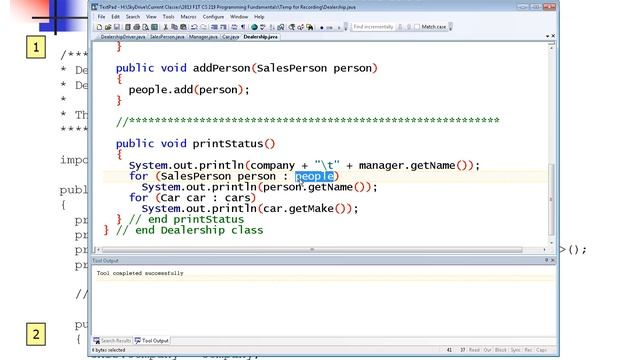
Task: Click the Find in Files binoculars icon
Action: coord(309,27)
